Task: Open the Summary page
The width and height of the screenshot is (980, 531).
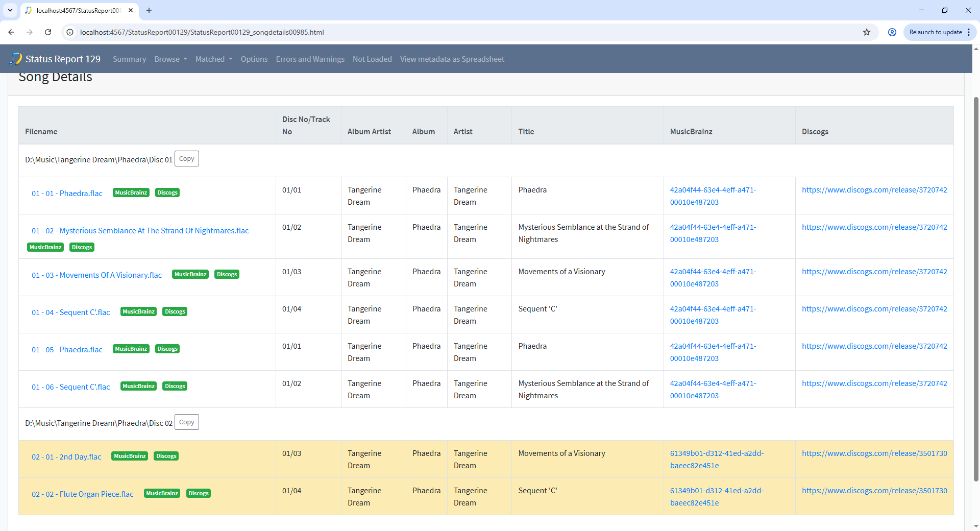Action: pos(129,59)
